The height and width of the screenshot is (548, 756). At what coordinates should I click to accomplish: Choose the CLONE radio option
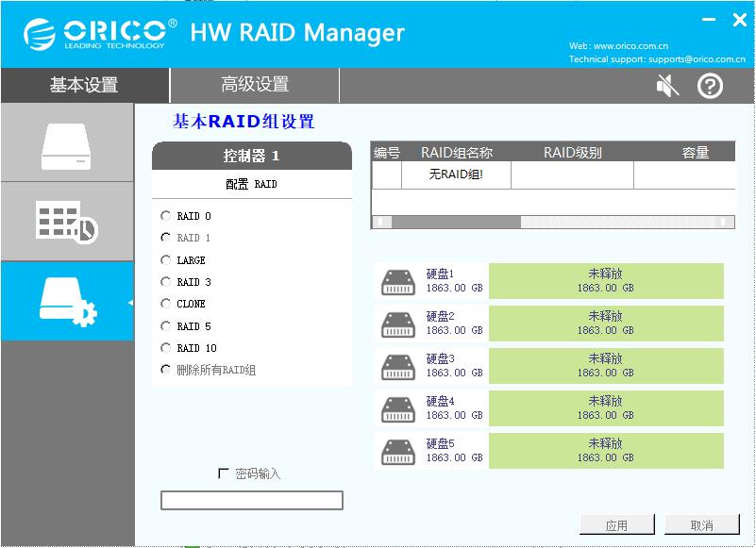166,303
